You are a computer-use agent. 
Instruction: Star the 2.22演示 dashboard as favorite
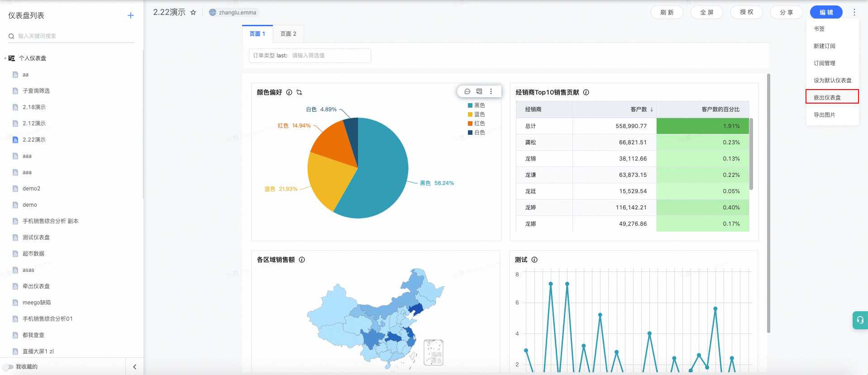[x=193, y=12]
